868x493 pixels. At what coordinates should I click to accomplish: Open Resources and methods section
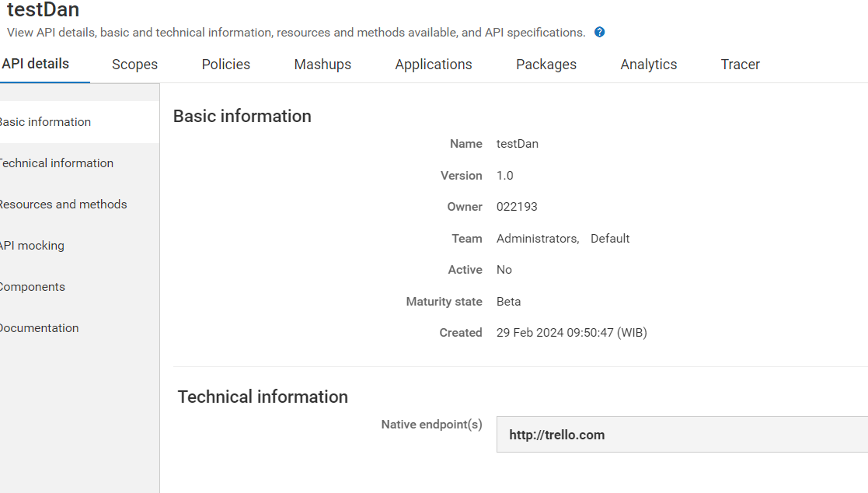click(63, 205)
